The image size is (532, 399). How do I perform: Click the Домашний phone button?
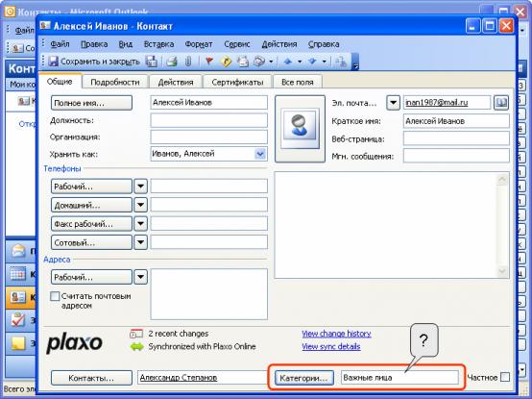click(91, 205)
